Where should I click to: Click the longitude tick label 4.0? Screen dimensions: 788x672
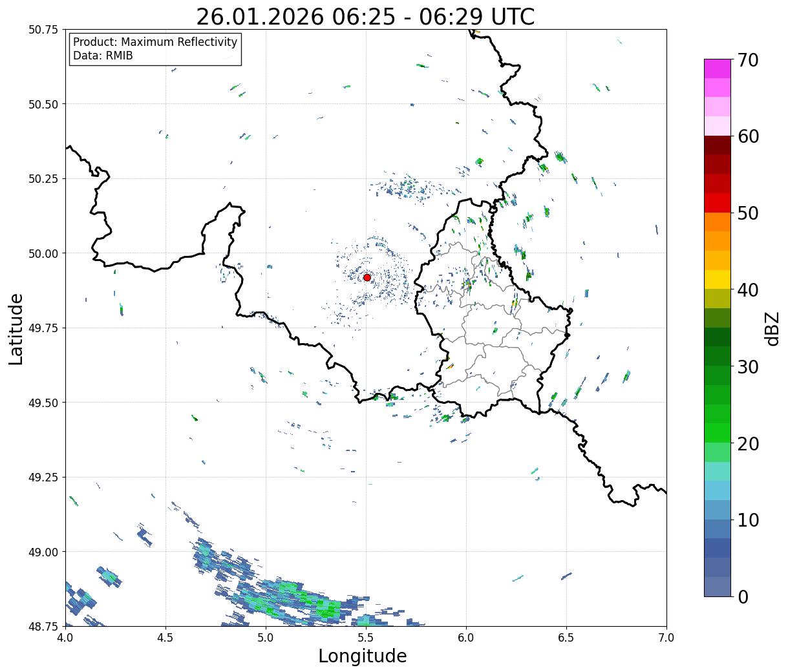65,637
